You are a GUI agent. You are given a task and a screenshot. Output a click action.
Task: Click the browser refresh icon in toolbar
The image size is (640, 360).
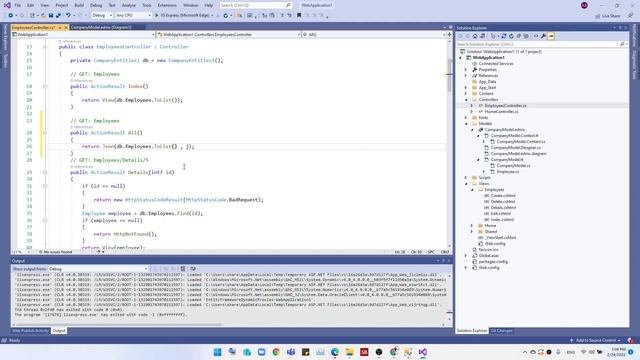225,15
